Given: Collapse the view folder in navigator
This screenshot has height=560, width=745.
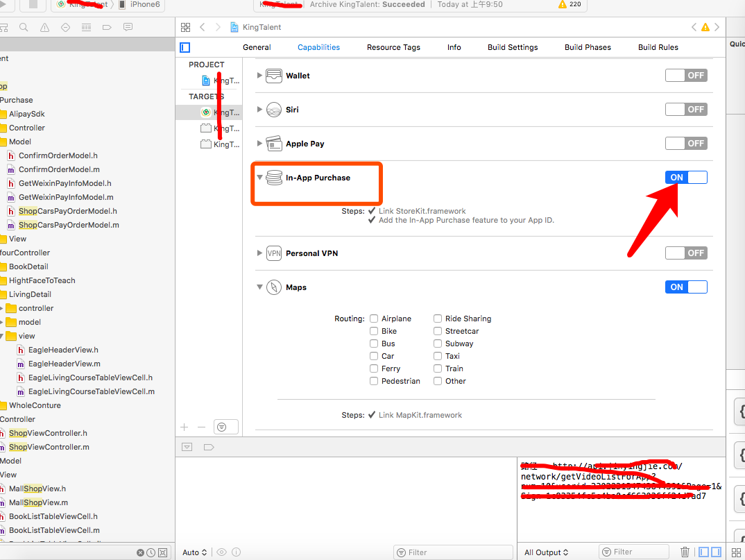Looking at the screenshot, I should 2,336.
